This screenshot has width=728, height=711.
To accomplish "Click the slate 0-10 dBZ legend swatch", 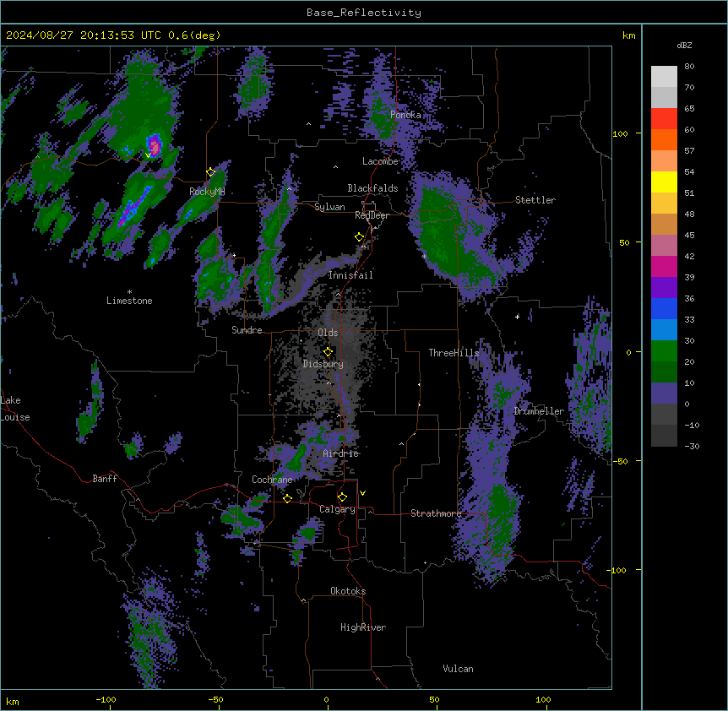I will [664, 393].
